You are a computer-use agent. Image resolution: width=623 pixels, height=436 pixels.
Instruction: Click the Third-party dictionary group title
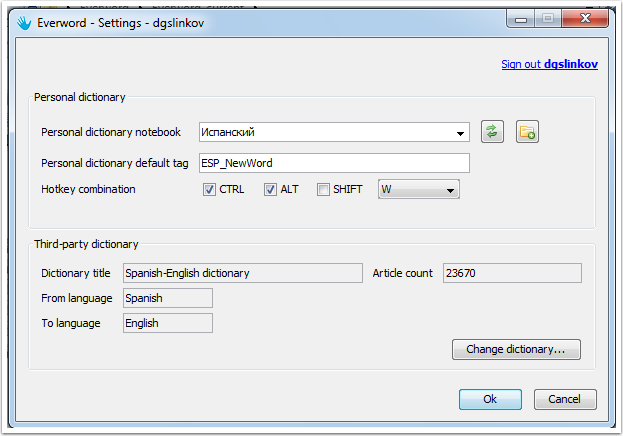(x=86, y=244)
